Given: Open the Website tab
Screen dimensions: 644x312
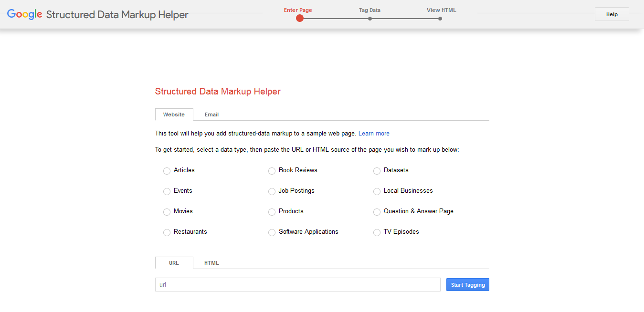Looking at the screenshot, I should (174, 114).
